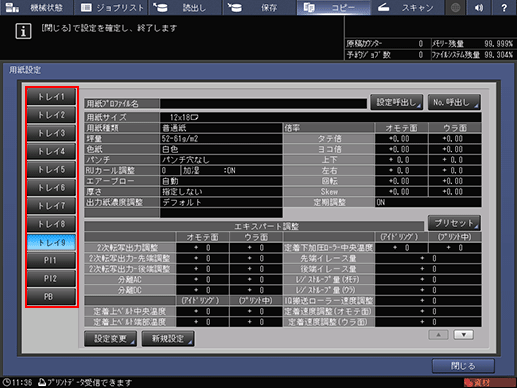Viewport: 517px width, 388px height.
Task: Select the PB tray button
Action: point(51,297)
